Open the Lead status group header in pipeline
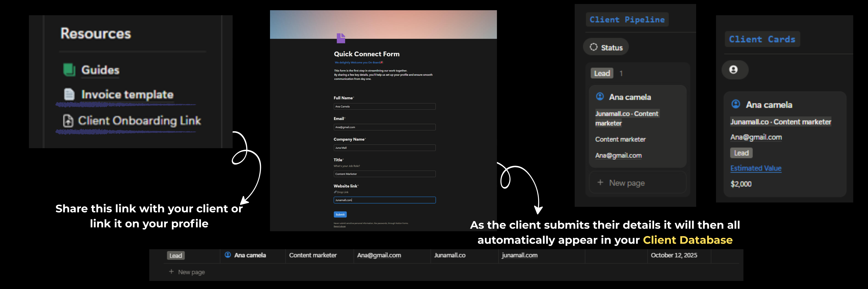 pos(602,73)
